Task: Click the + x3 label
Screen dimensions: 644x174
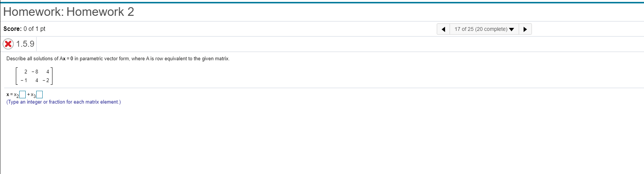Action: 31,95
